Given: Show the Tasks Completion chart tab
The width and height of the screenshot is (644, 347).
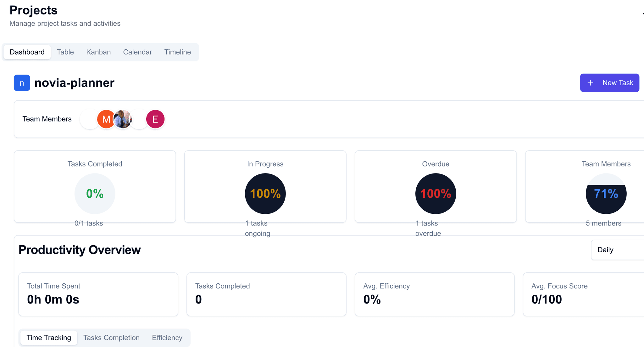Looking at the screenshot, I should (111, 338).
